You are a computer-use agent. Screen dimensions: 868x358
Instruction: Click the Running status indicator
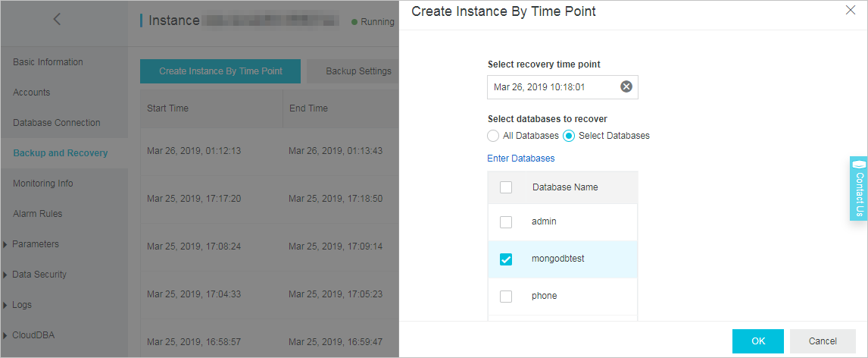(x=373, y=22)
